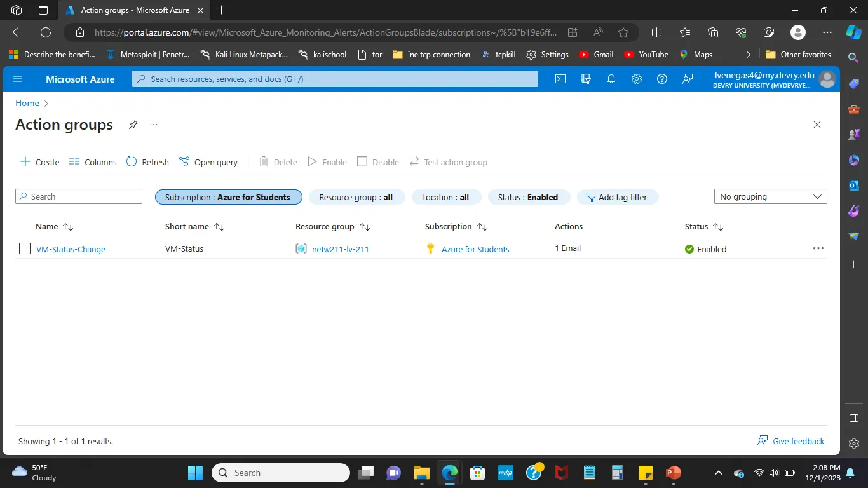
Task: Sort by the Resource group column
Action: 332,226
